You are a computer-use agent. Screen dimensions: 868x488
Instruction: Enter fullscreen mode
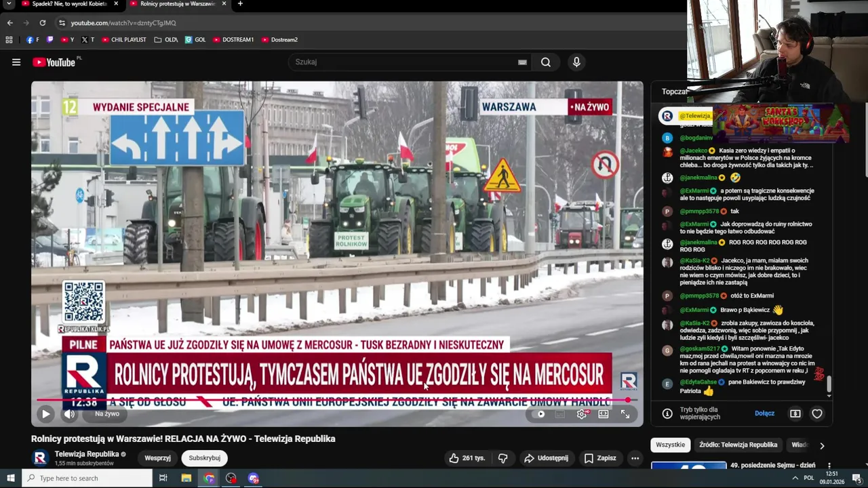pos(625,414)
